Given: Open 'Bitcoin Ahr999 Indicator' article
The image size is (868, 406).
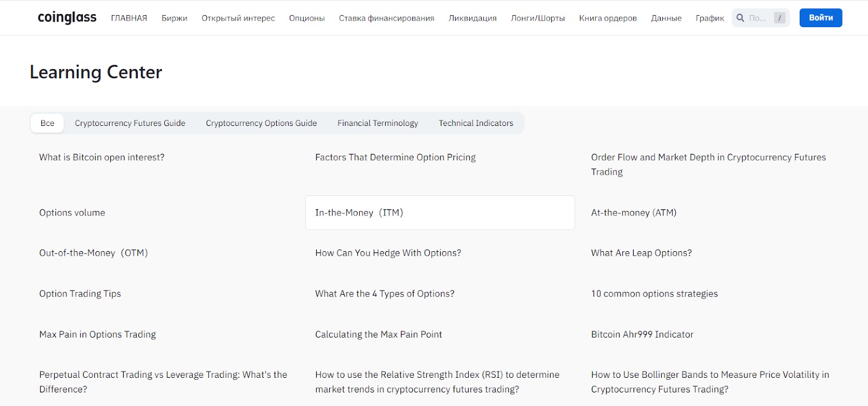Looking at the screenshot, I should (x=642, y=334).
